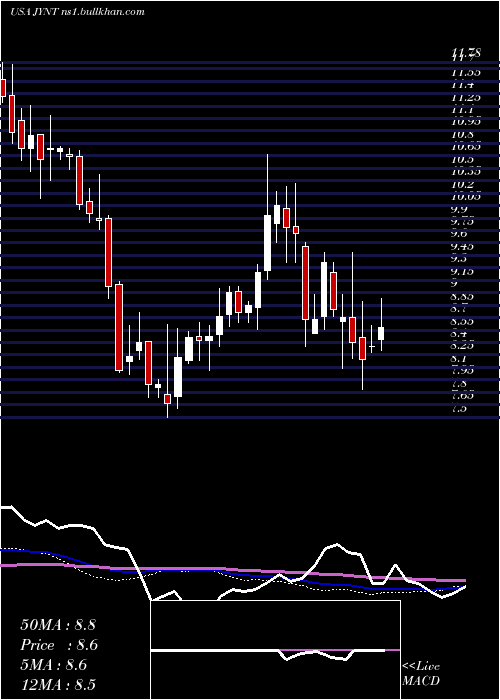Click inside the Live MACD inset panel
This screenshot has width=500, height=700.
pos(275,650)
